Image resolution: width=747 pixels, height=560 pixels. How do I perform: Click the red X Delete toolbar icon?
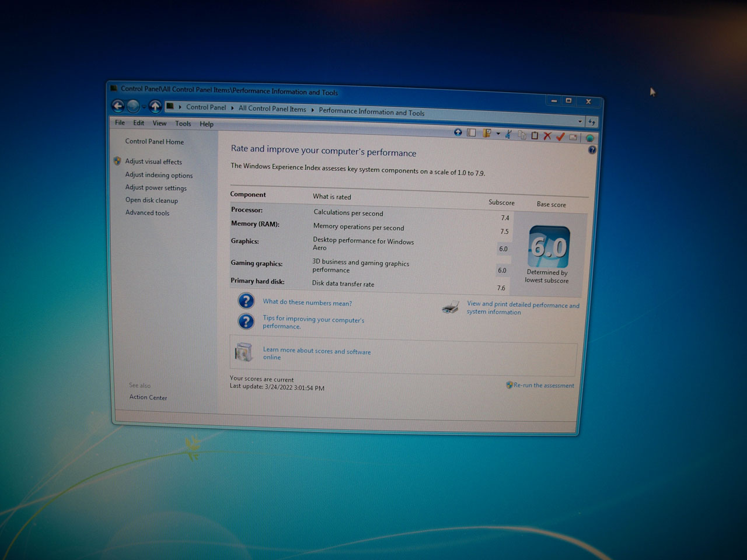pos(547,136)
